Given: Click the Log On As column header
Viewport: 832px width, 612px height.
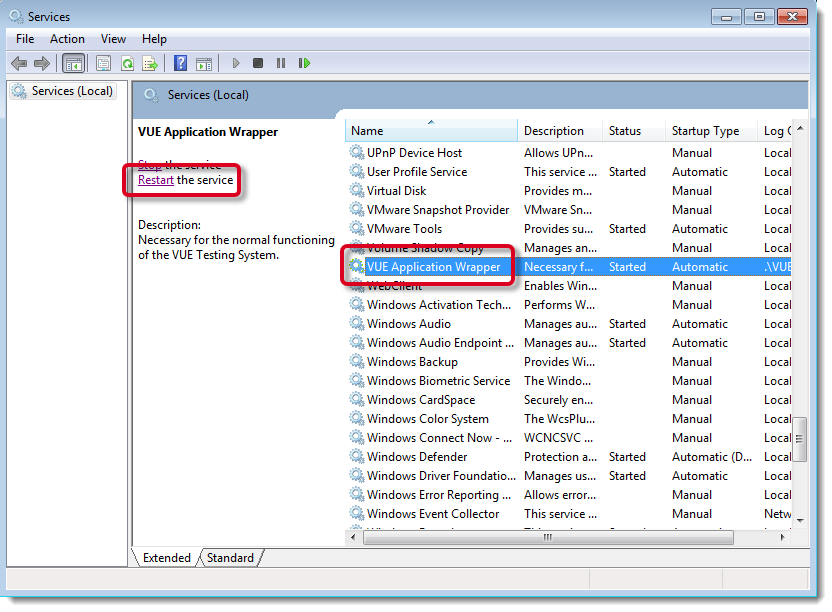Looking at the screenshot, I should click(777, 131).
